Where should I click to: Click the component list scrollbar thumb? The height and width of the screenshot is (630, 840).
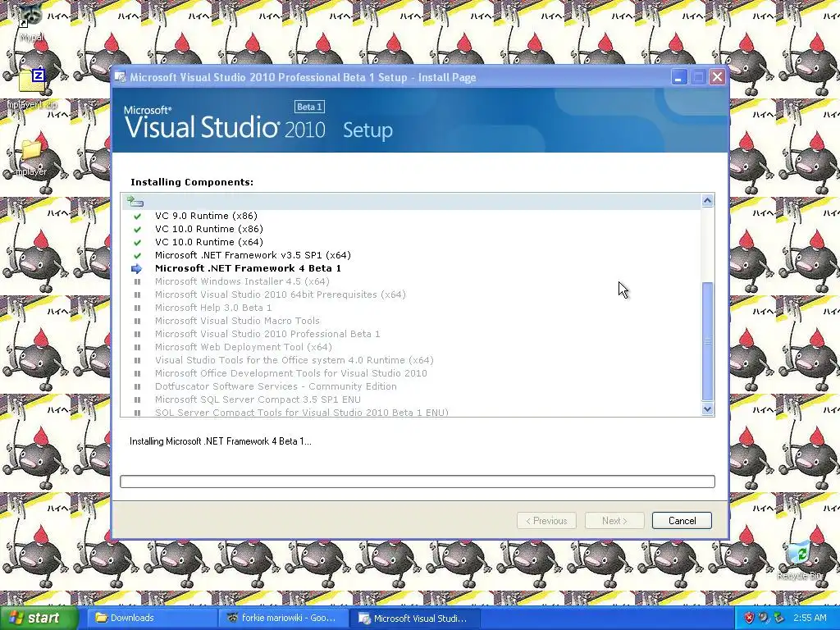point(707,341)
